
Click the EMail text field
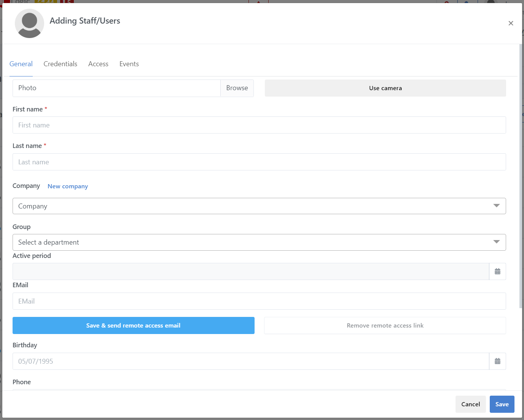click(x=259, y=301)
